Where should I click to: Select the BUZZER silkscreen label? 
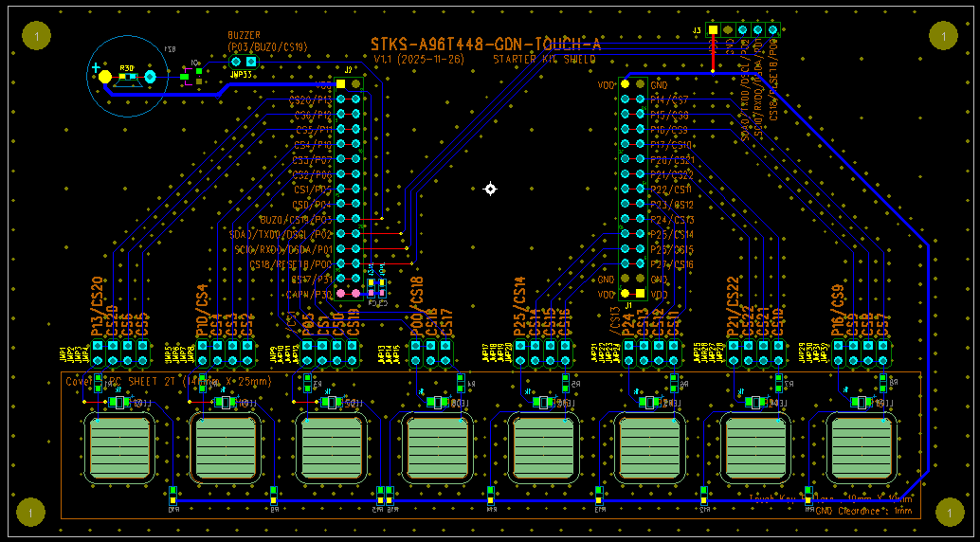point(243,36)
